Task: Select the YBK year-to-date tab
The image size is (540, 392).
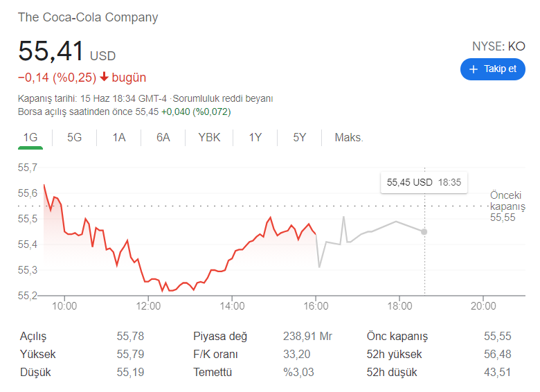Action: point(209,137)
